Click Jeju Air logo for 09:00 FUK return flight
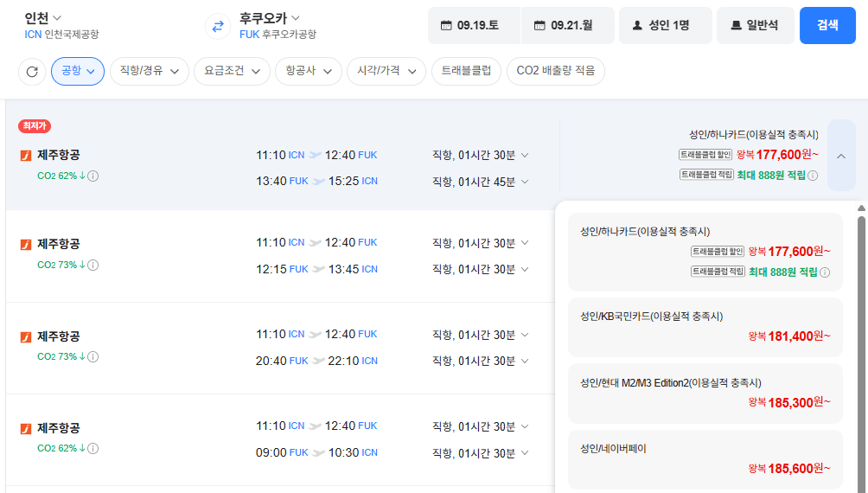The height and width of the screenshot is (493, 868). pyautogui.click(x=26, y=429)
